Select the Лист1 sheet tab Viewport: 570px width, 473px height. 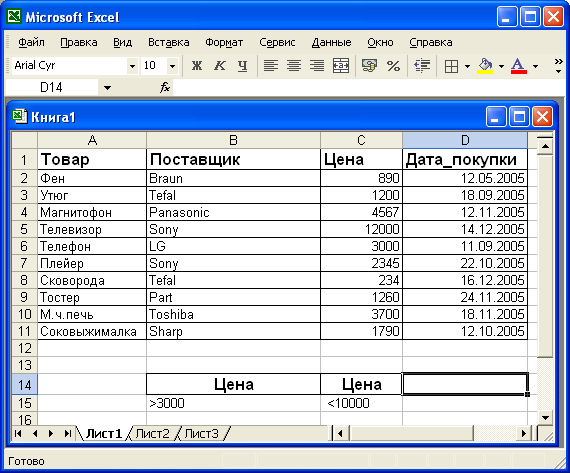tap(104, 434)
